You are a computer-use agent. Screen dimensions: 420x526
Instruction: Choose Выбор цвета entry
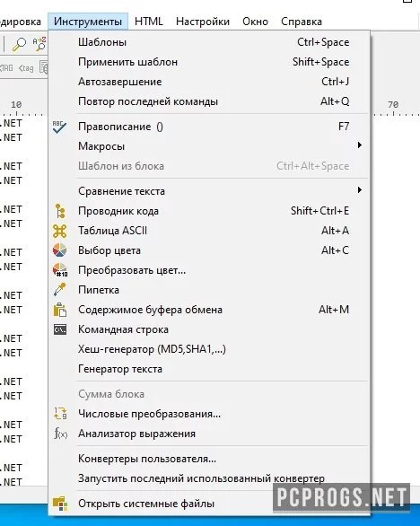coord(210,250)
